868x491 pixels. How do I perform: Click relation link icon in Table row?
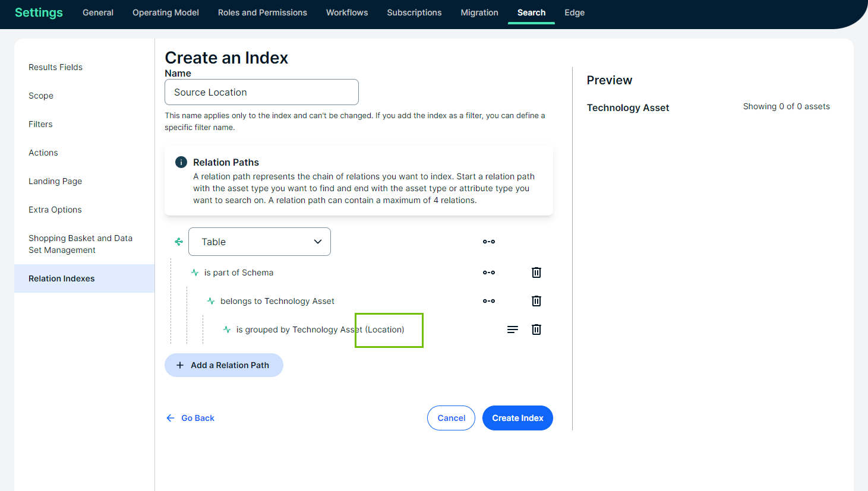tap(488, 242)
